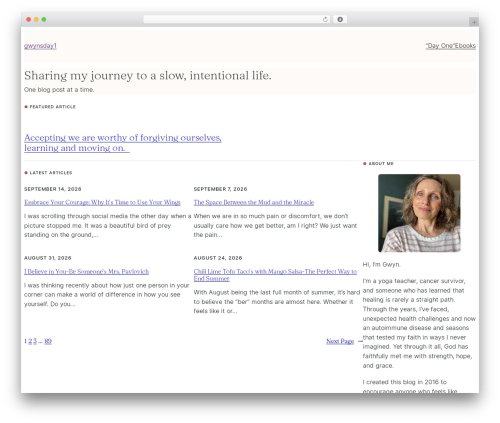
Task: Open Chili Lime Tofu Tacos article
Action: pos(275,275)
